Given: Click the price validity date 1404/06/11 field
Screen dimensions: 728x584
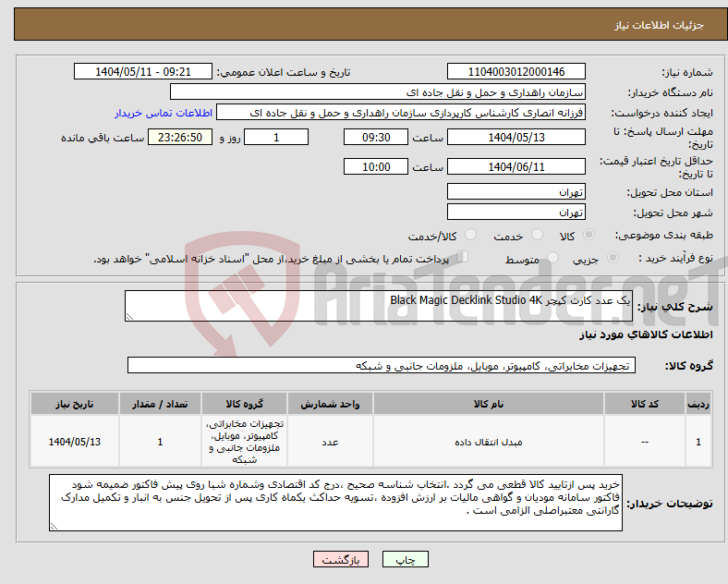Looking at the screenshot, I should [x=516, y=166].
